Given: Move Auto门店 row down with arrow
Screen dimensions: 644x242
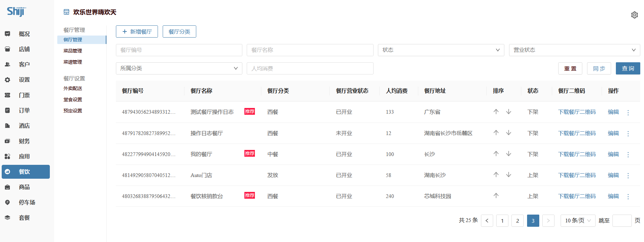Looking at the screenshot, I should point(508,175).
